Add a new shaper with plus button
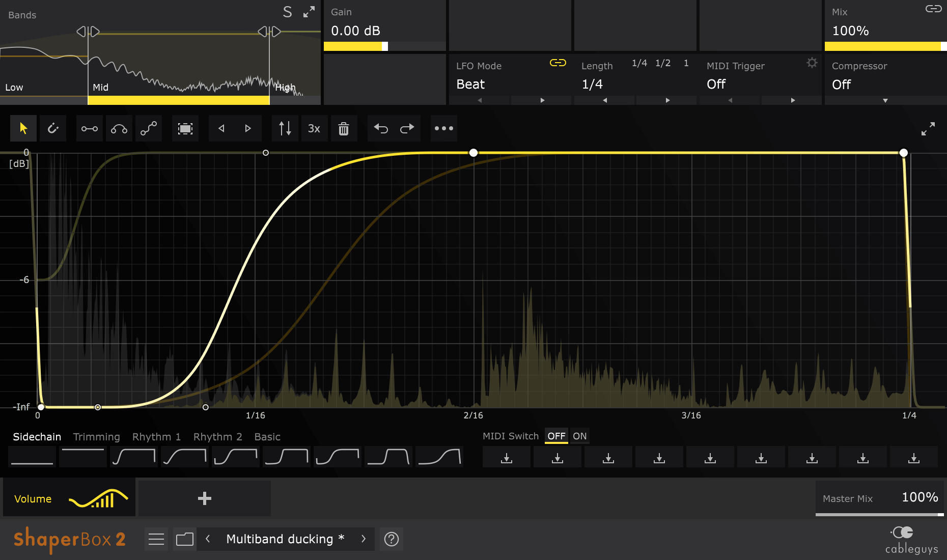Image resolution: width=947 pixels, height=560 pixels. coord(204,498)
